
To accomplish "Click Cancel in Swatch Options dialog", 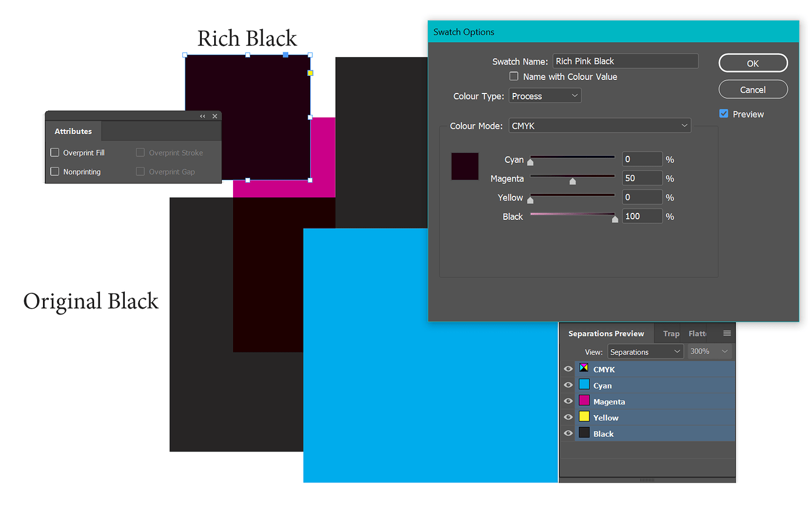I will pos(753,89).
